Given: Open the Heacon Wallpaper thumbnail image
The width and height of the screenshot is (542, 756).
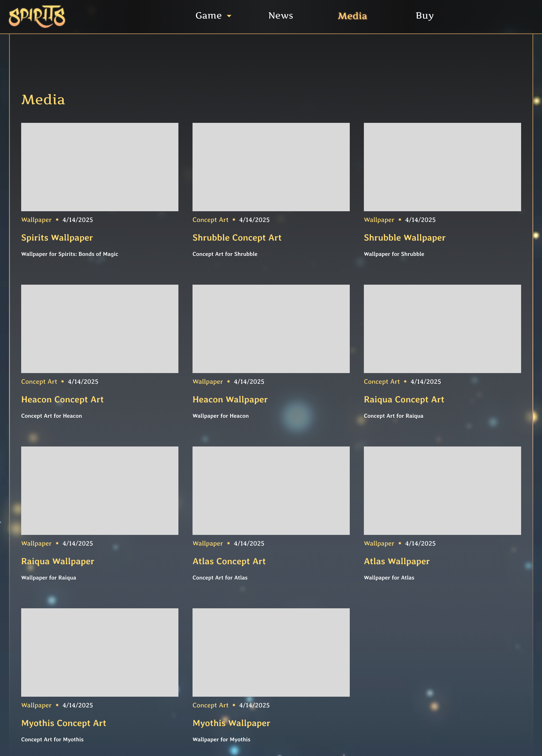Looking at the screenshot, I should (271, 329).
